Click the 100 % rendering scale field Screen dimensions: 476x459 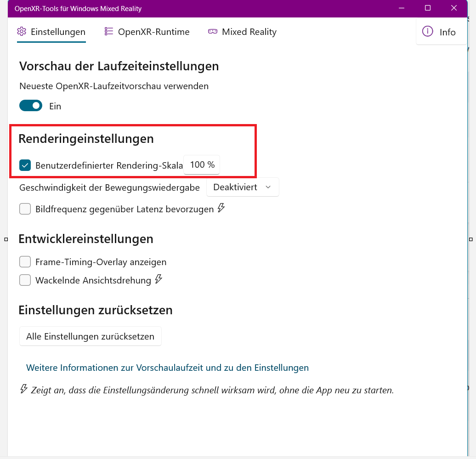[202, 164]
